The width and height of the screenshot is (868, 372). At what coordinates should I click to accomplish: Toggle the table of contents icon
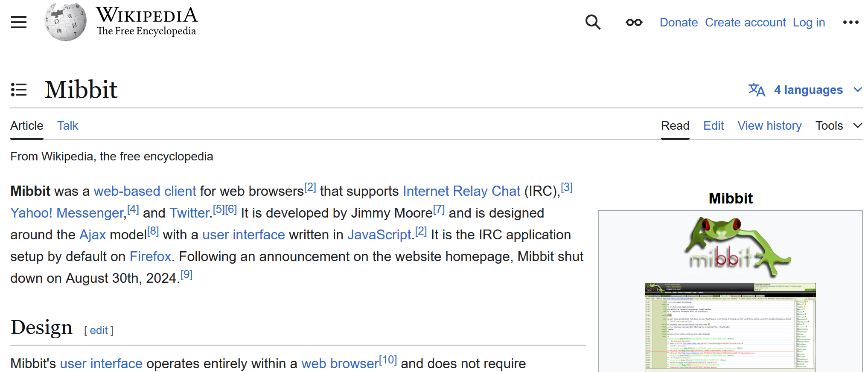(19, 90)
